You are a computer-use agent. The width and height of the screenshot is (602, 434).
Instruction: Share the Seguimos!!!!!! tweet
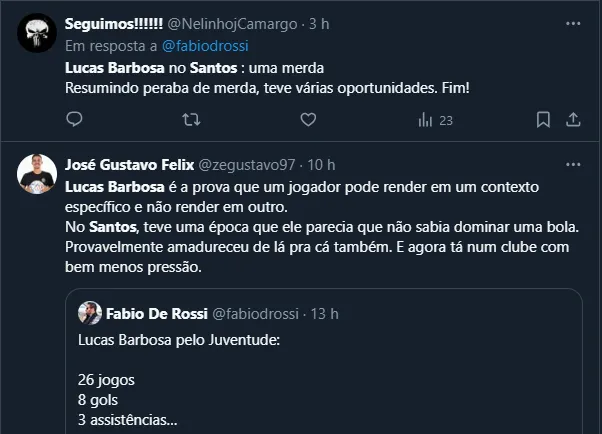573,120
